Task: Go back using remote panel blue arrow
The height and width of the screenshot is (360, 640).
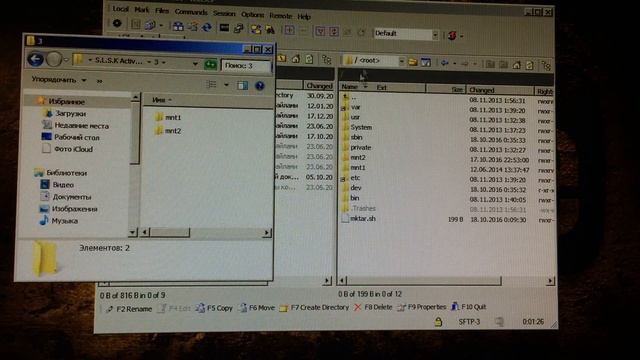Action: tap(444, 63)
